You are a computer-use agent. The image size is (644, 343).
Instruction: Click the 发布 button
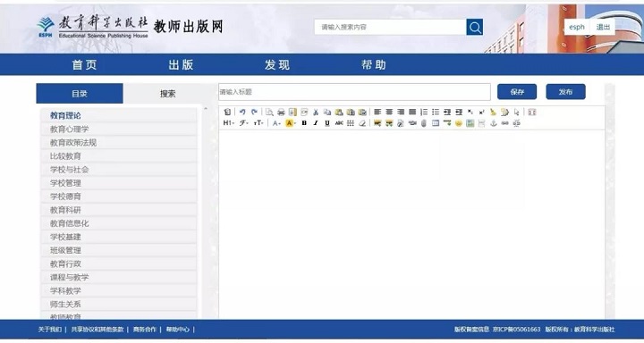[565, 92]
